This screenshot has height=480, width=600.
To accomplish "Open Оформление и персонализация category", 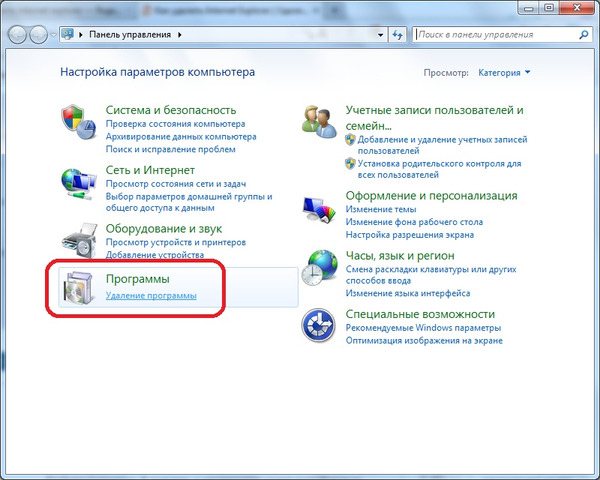I will pyautogui.click(x=431, y=196).
